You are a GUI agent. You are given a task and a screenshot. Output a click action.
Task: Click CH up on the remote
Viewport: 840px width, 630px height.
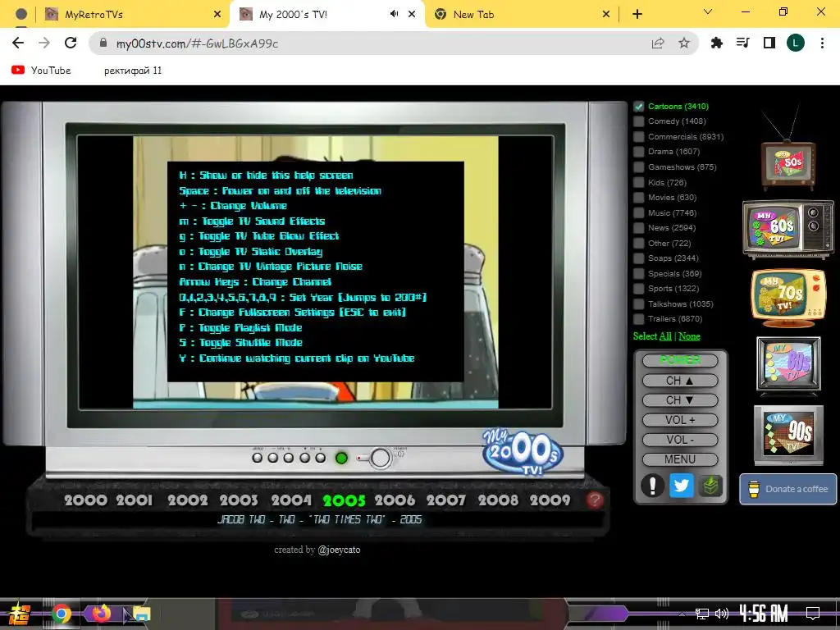[x=680, y=381]
